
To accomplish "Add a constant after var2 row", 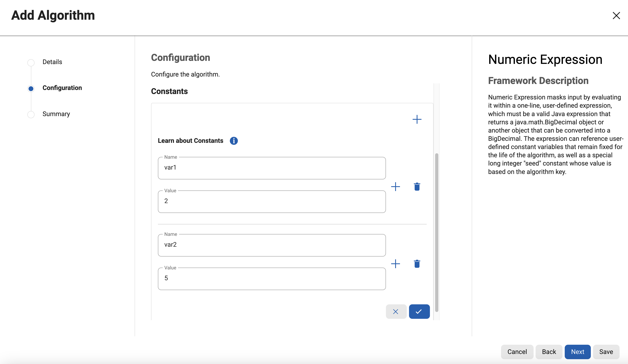I will [395, 264].
